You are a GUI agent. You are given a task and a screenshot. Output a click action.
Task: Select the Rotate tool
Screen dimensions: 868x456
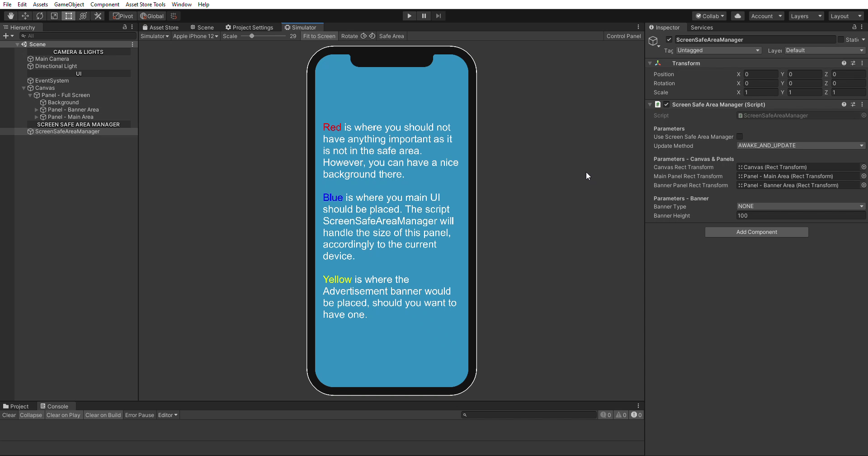click(40, 16)
